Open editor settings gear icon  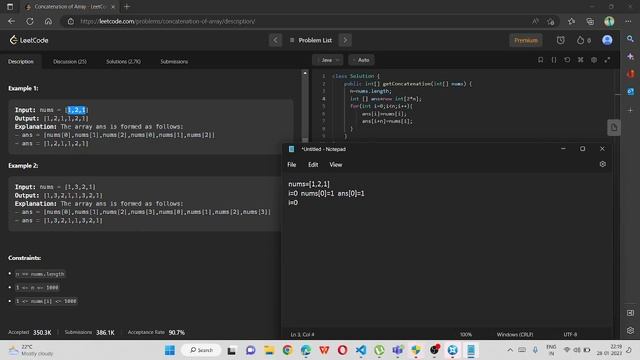coord(594,60)
